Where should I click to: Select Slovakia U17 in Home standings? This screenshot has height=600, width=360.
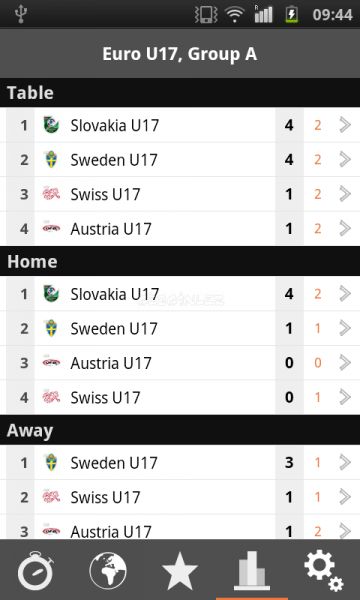180,294
